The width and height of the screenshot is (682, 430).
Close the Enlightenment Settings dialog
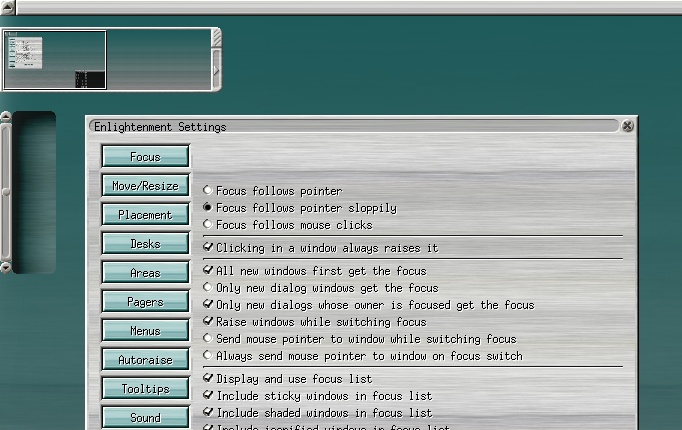click(627, 126)
